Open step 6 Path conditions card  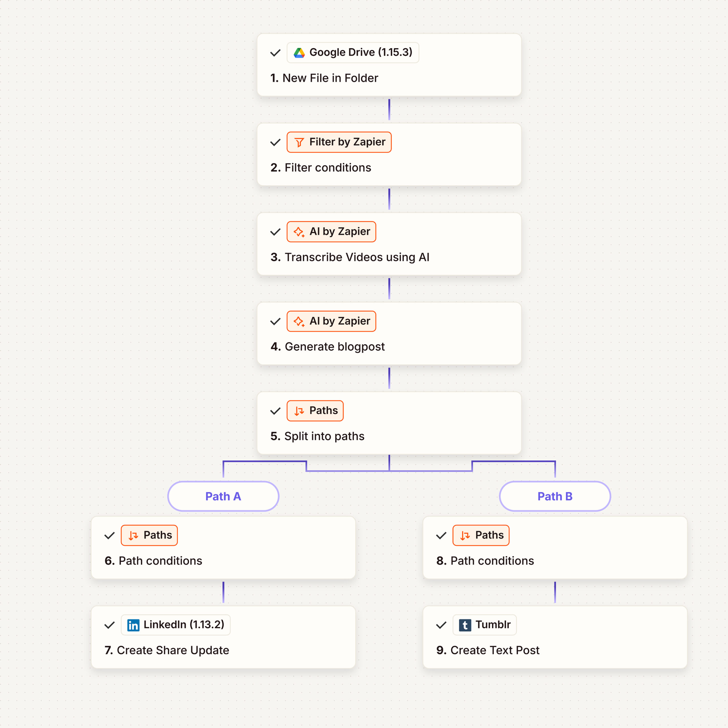coord(223,561)
